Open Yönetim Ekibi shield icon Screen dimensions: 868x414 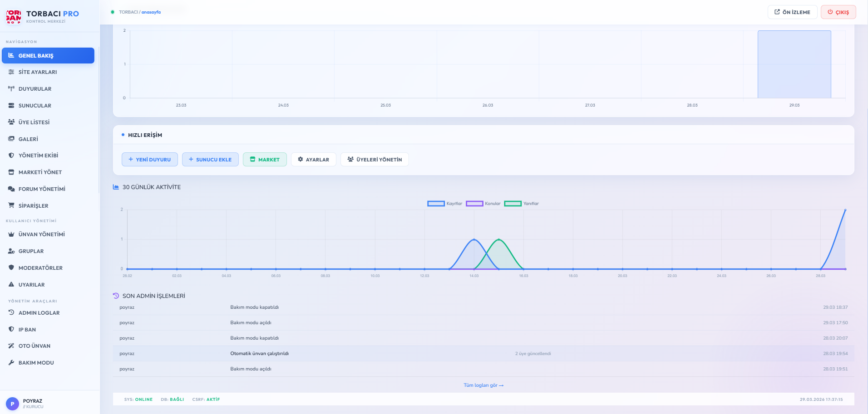[x=11, y=156]
